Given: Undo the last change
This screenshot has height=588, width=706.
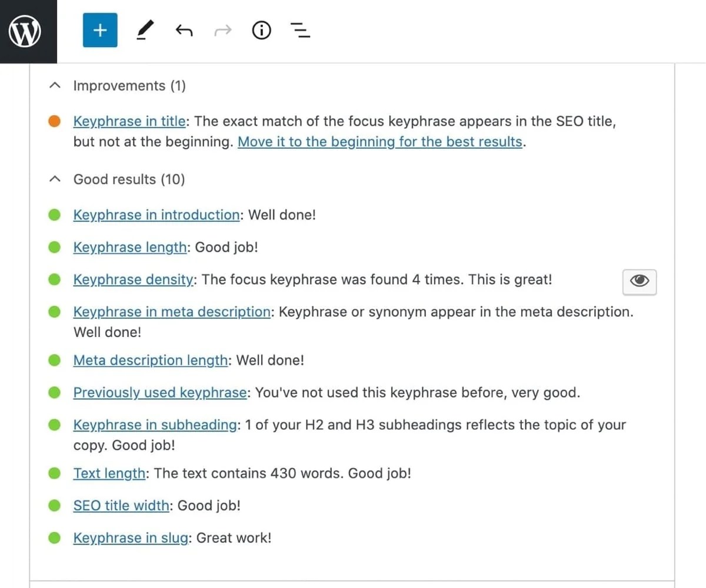Looking at the screenshot, I should (184, 30).
